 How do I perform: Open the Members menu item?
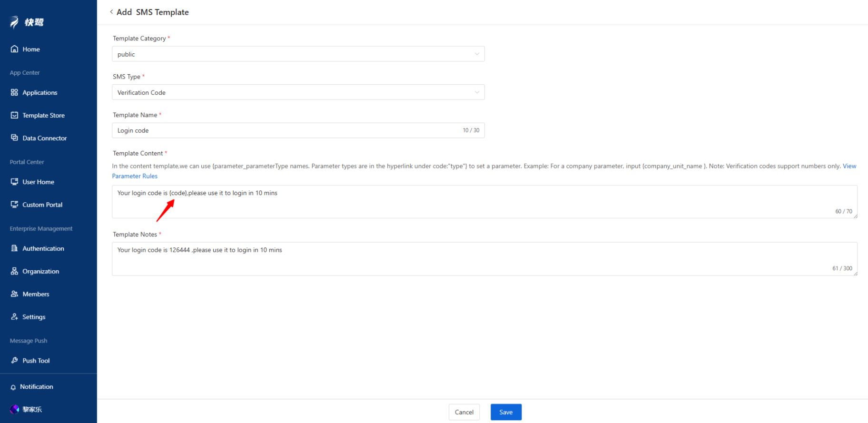(x=36, y=294)
